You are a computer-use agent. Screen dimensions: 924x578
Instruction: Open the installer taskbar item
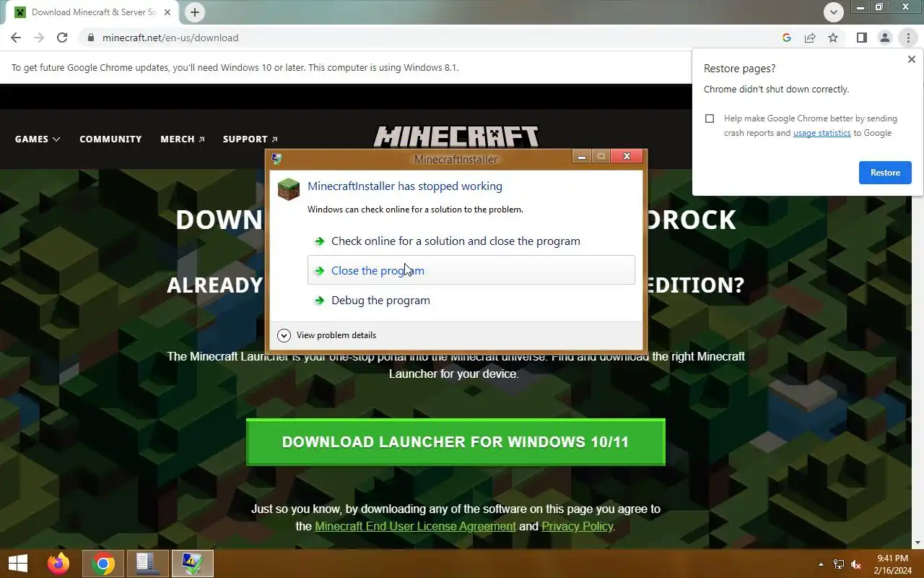(193, 564)
